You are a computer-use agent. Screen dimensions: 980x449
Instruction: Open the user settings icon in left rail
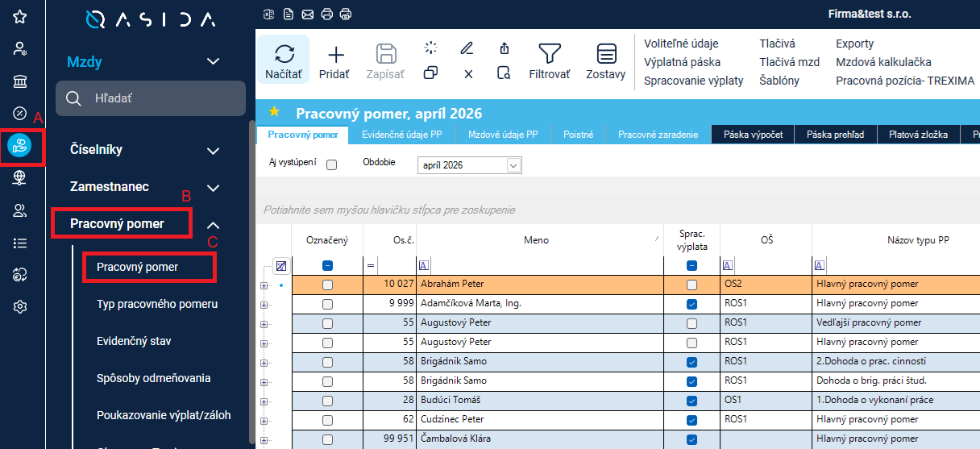tap(20, 48)
